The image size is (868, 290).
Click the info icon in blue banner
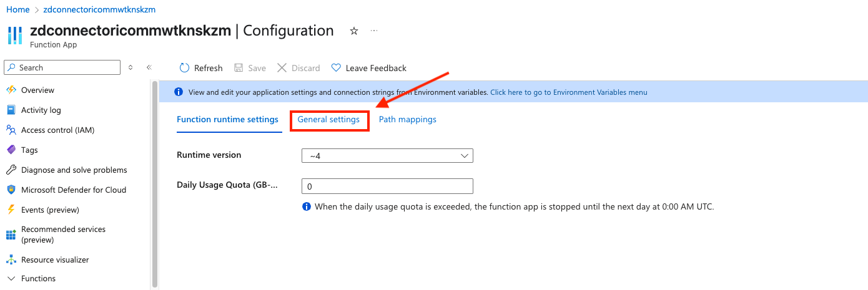[178, 92]
